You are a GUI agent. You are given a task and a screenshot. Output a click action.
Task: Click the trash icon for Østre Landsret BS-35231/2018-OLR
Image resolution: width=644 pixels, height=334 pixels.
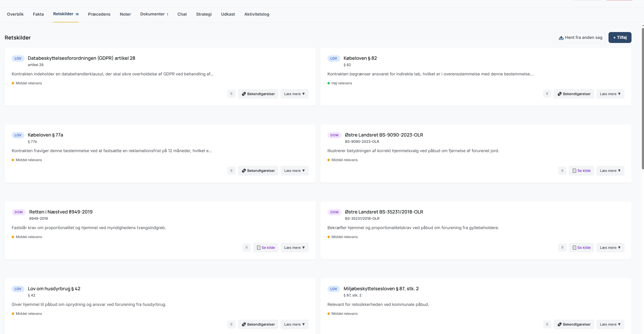562,248
